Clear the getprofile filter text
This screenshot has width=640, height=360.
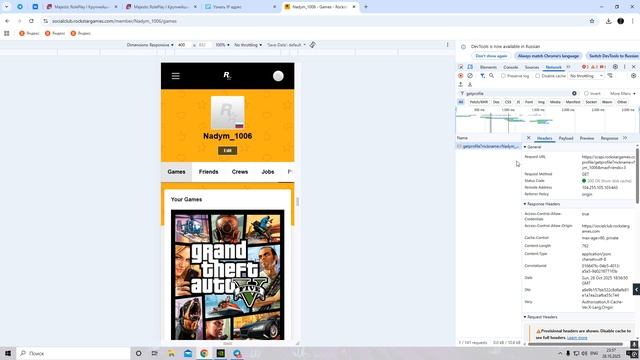tap(574, 93)
